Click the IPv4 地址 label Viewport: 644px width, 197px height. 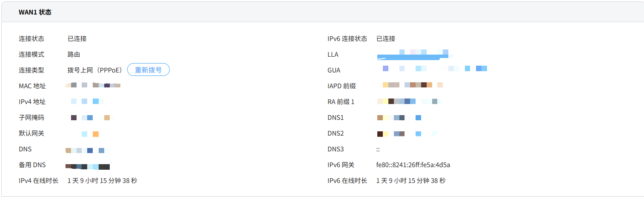(x=32, y=102)
